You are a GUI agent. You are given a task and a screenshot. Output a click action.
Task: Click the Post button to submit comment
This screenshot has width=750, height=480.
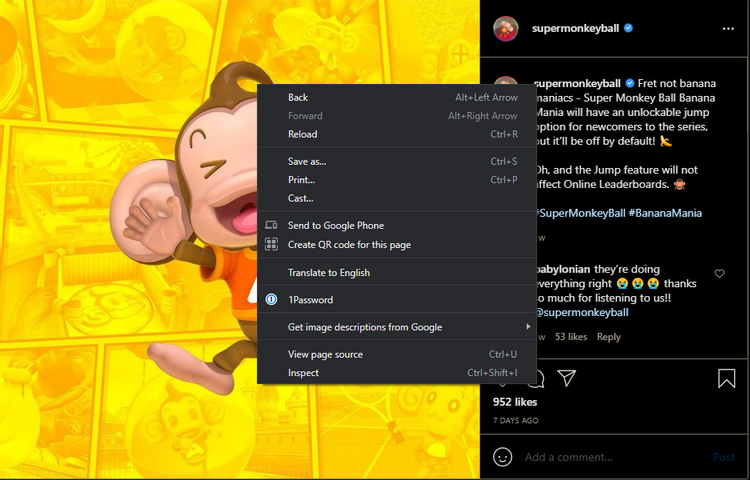pyautogui.click(x=723, y=457)
